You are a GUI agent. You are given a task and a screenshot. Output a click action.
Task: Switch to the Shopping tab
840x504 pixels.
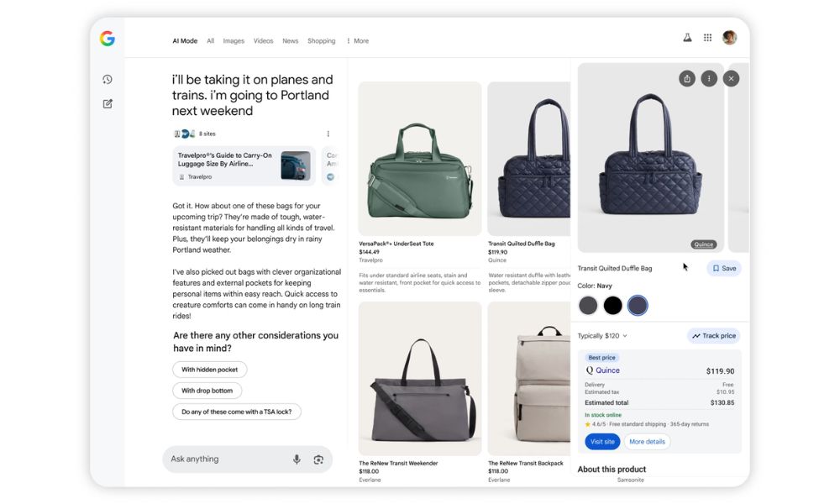click(x=321, y=40)
